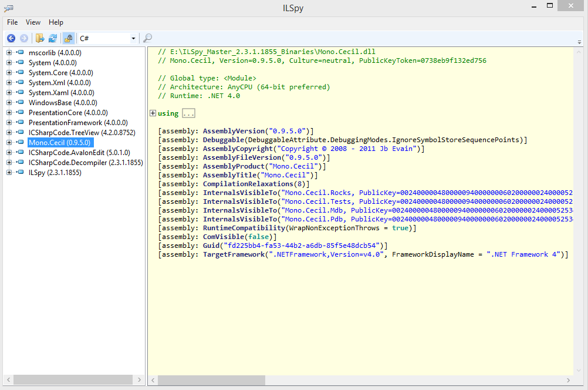This screenshot has width=588, height=390.
Task: Click the ICSharpCode.Decompiler assembly icon
Action: 20,162
